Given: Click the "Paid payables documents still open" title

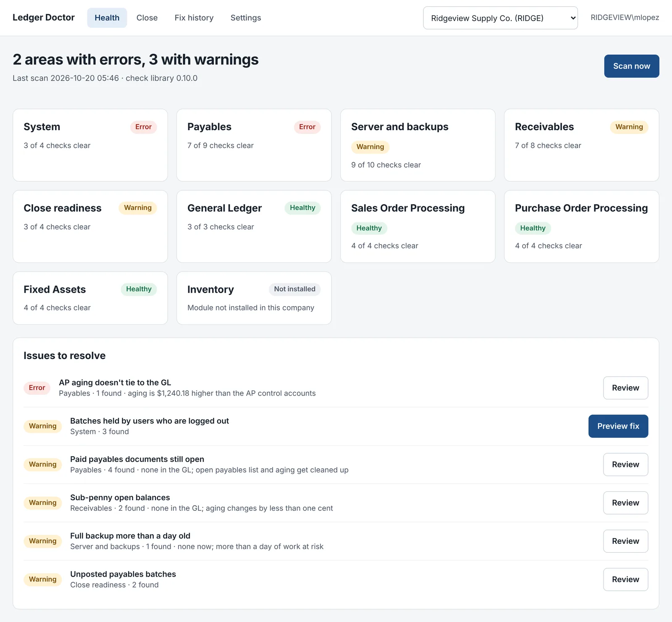Looking at the screenshot, I should click(137, 459).
